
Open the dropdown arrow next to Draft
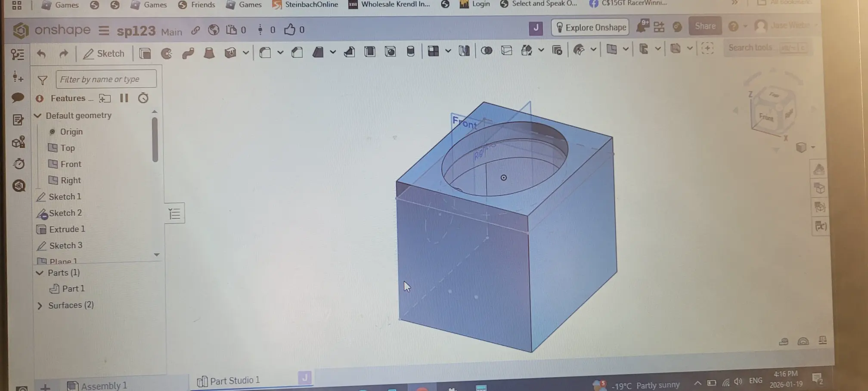point(333,52)
